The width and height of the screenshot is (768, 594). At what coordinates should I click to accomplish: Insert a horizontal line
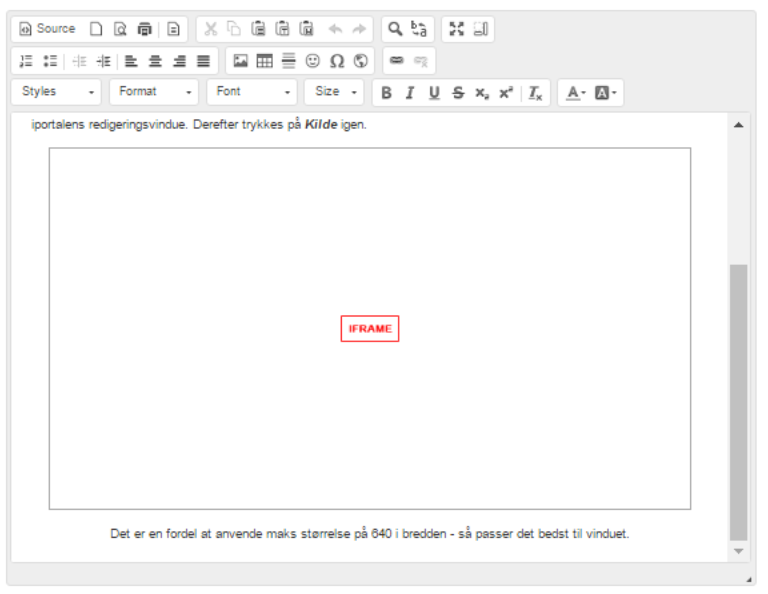tap(288, 61)
